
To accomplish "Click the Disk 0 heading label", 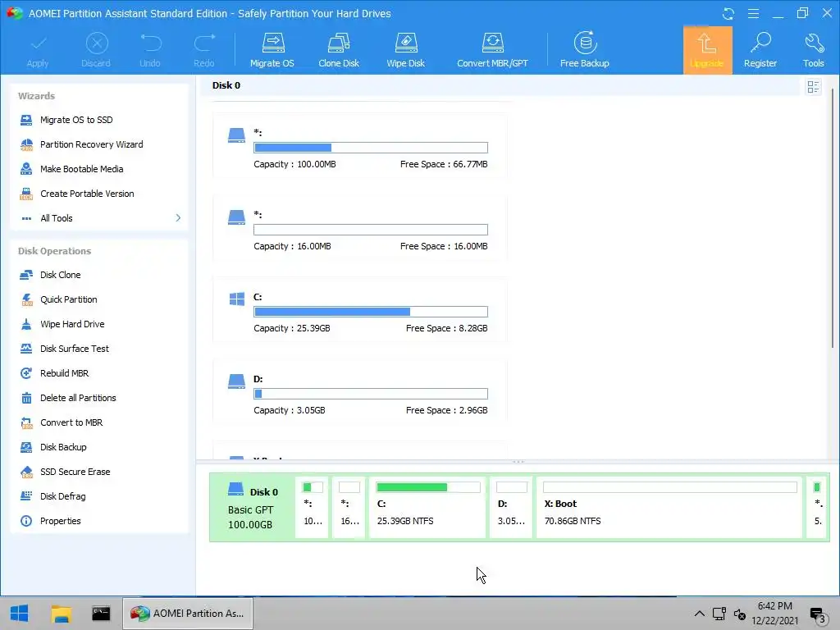I will [226, 85].
